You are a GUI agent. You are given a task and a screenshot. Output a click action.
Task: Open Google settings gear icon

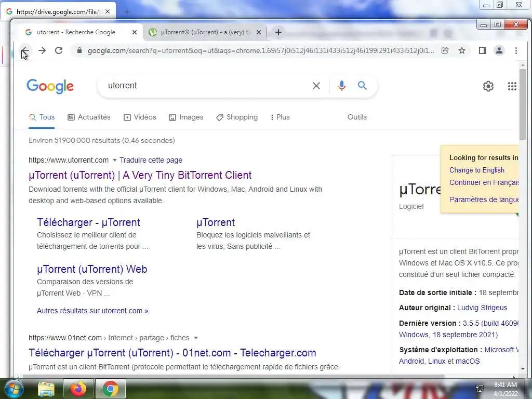coord(488,86)
